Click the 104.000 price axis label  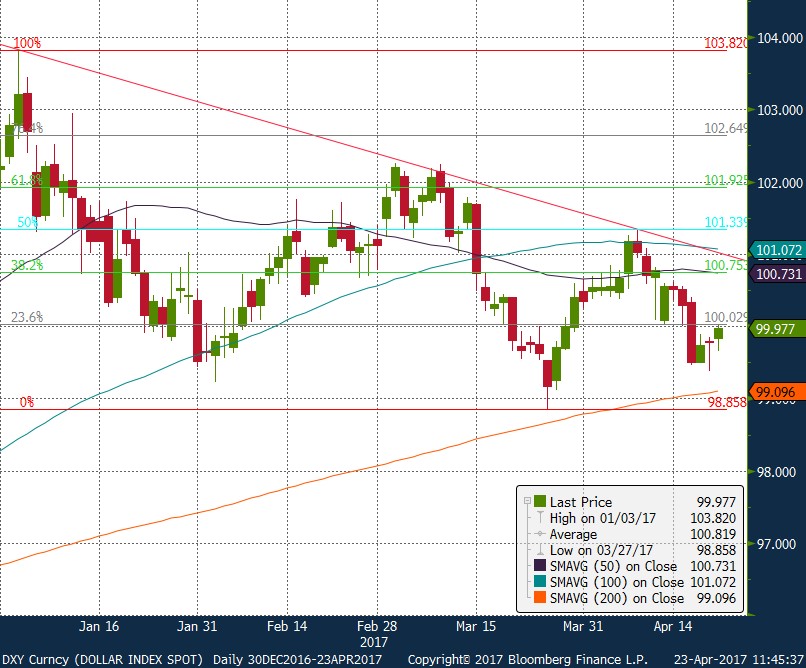pos(780,38)
